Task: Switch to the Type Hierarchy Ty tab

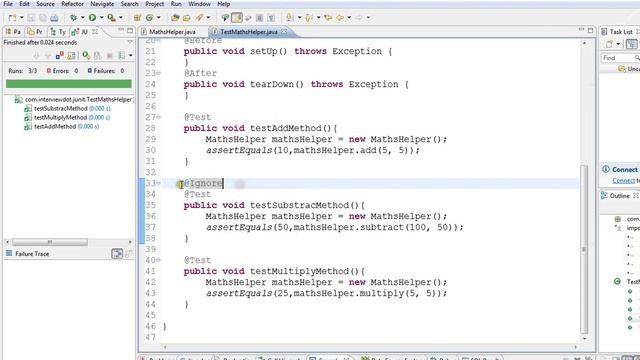Action: (58, 32)
